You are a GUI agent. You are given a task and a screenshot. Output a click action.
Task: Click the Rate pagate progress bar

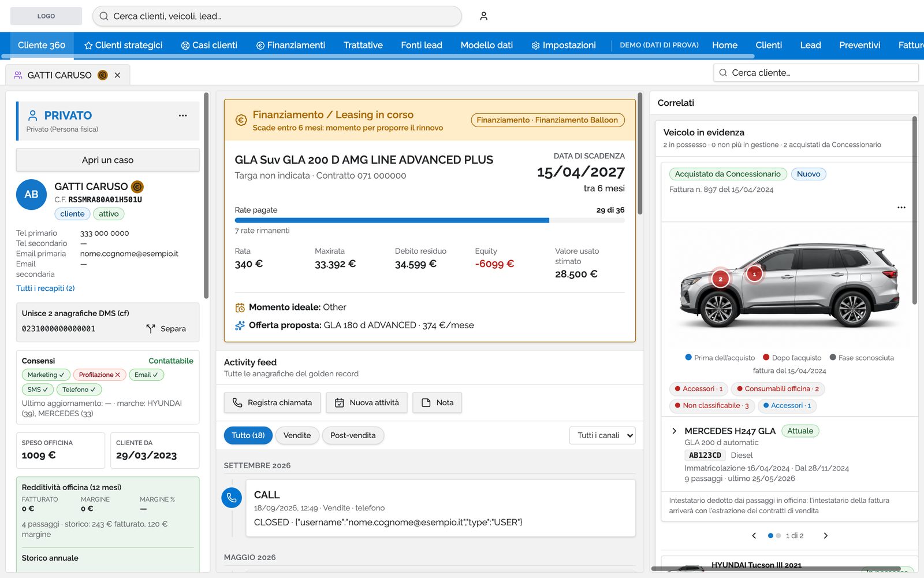point(430,220)
